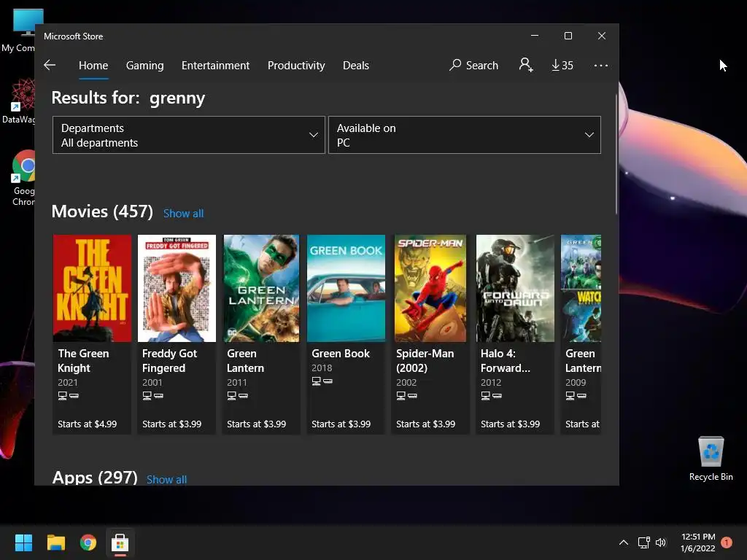Open the account sign-in icon
Image resolution: width=747 pixels, height=560 pixels.
526,65
